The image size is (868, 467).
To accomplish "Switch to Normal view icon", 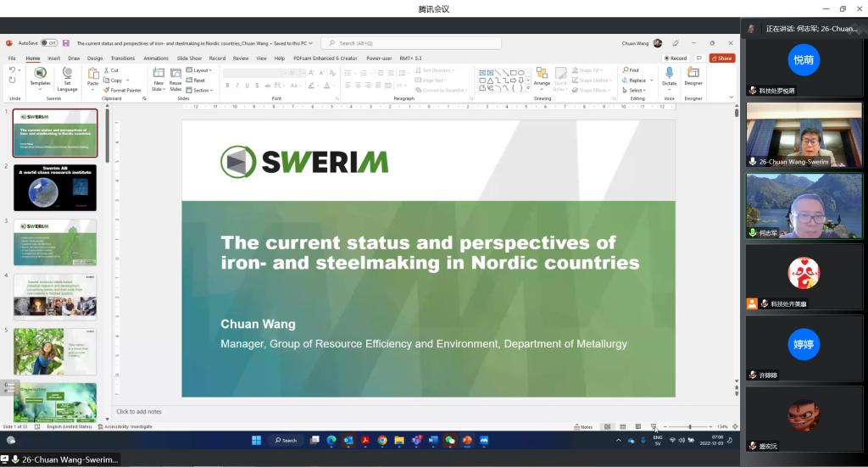I will point(607,426).
